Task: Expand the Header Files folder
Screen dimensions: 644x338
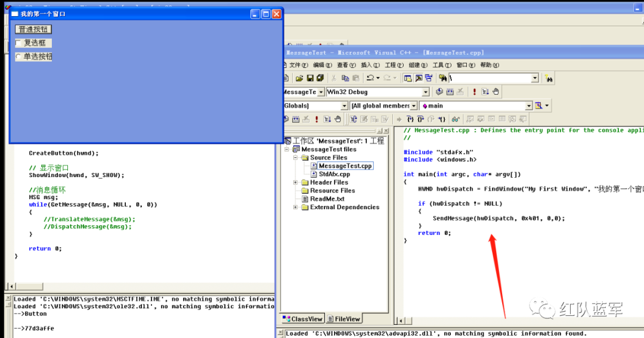Action: (x=295, y=182)
